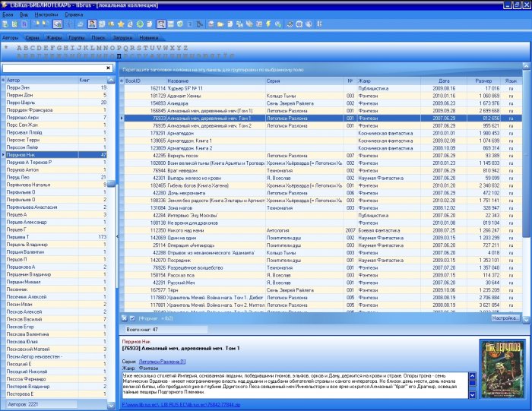Image resolution: width=532 pixels, height=411 pixels.
Task: Click the book description scrollbar
Action: [473, 384]
